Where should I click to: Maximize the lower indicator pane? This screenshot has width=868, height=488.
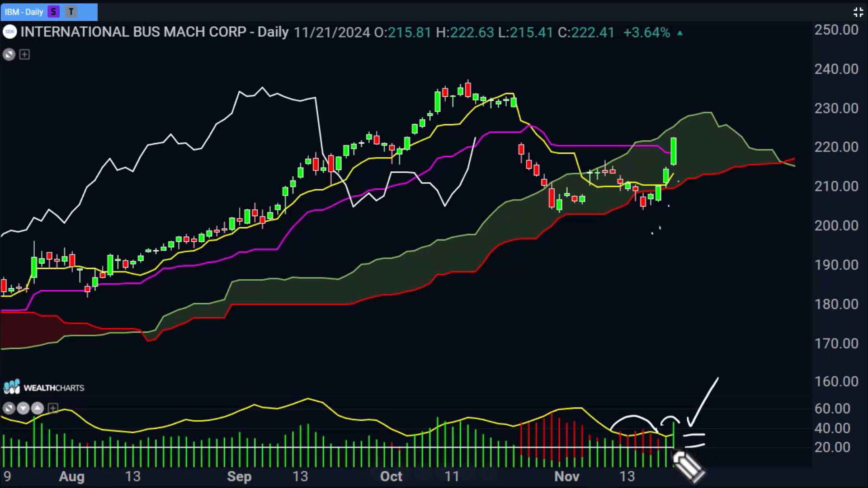click(9, 408)
